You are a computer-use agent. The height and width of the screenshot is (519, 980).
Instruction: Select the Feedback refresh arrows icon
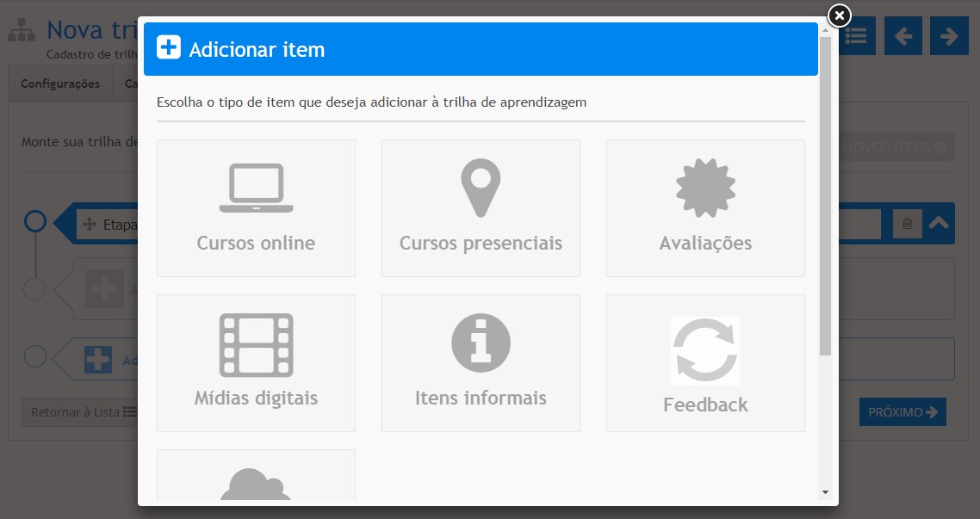tap(705, 350)
